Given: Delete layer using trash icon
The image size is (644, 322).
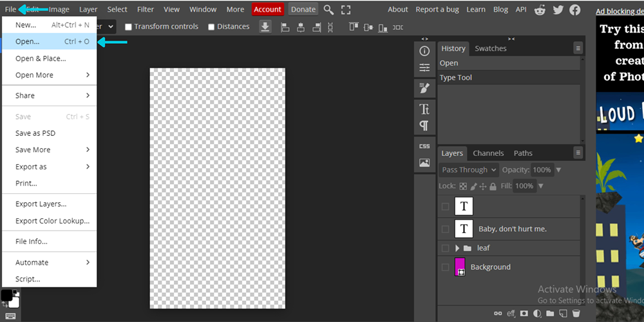Looking at the screenshot, I should click(576, 313).
